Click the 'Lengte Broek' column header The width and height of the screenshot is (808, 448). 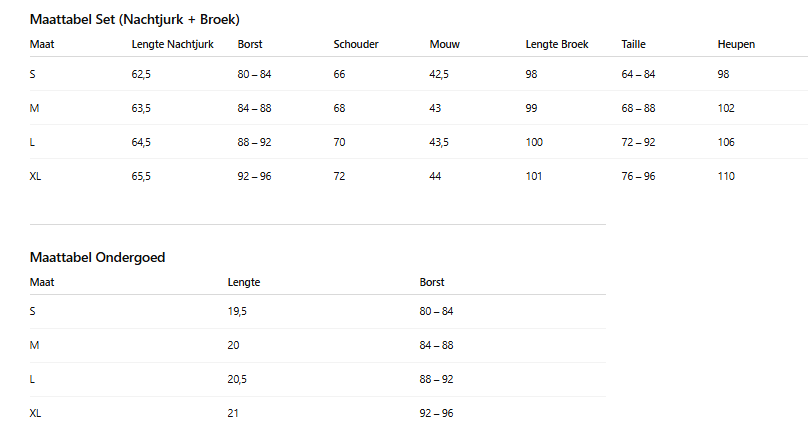point(557,44)
